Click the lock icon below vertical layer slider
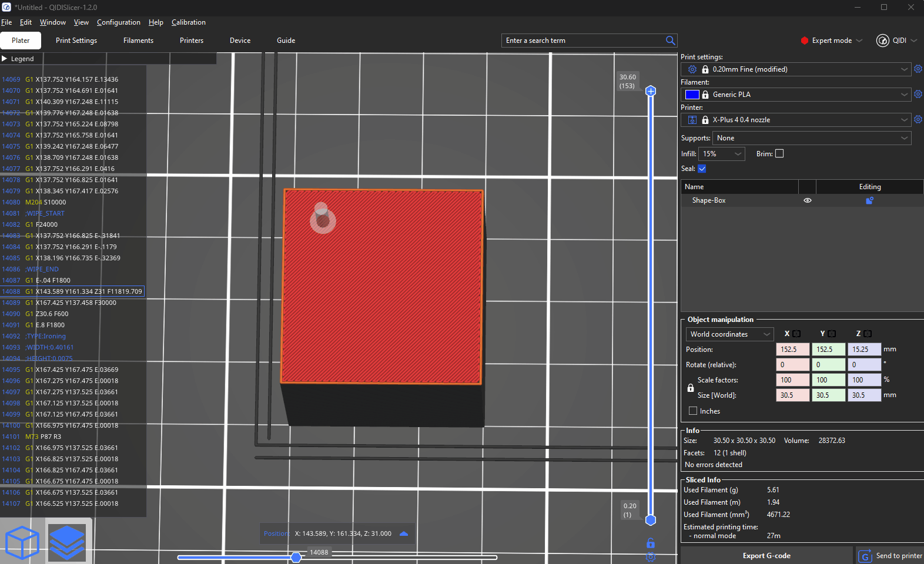The width and height of the screenshot is (924, 564). coord(651,543)
